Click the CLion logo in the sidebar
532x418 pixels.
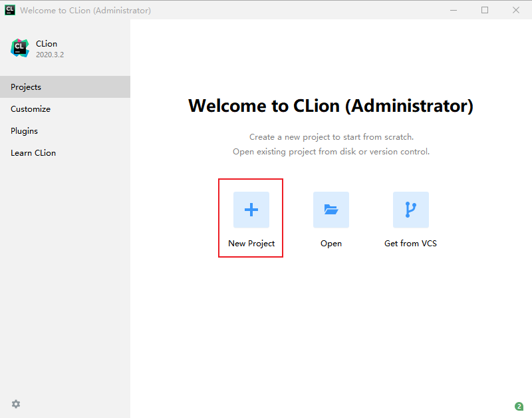click(19, 47)
